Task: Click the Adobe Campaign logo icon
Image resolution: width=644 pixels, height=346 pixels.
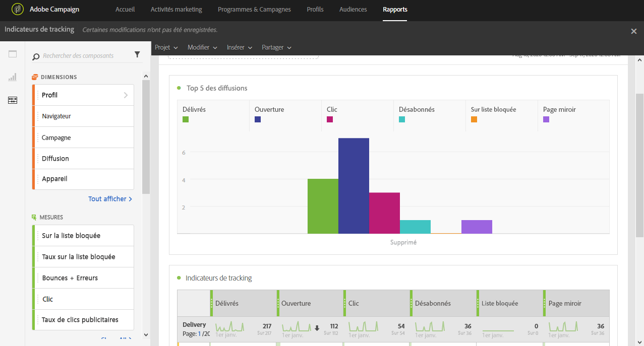Action: point(18,10)
